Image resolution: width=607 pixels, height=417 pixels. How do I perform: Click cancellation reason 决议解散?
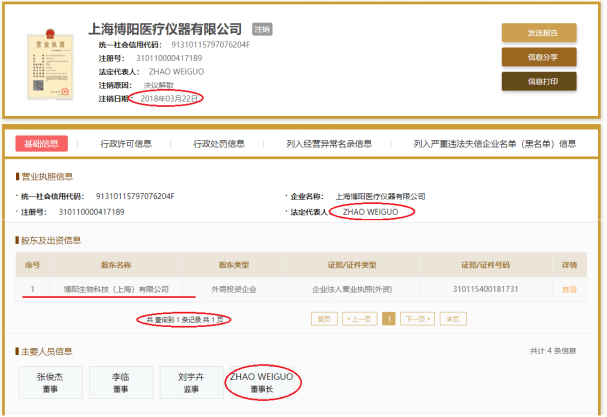tap(159, 85)
